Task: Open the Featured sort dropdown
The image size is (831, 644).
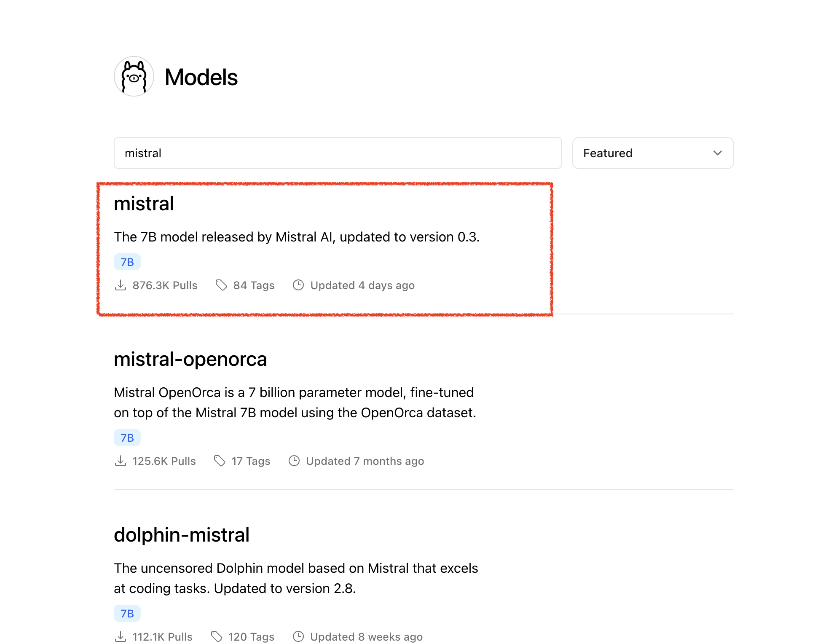Action: click(x=652, y=153)
